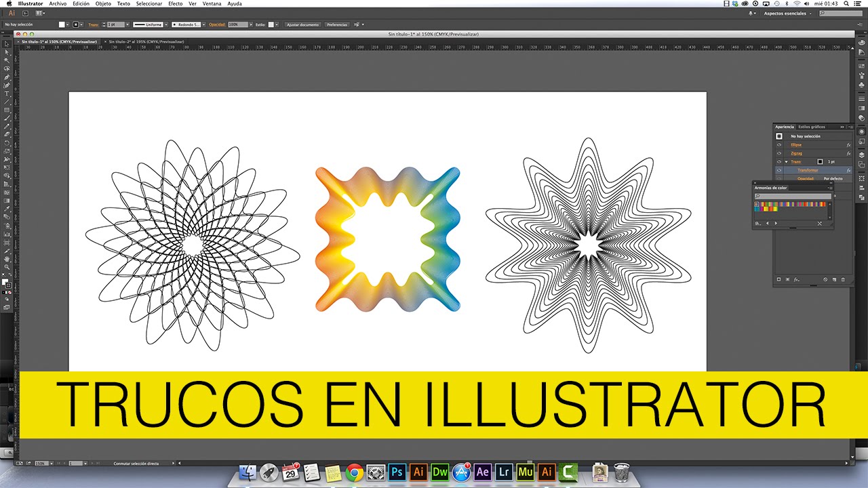Select the Rotate tool
The width and height of the screenshot is (868, 488).
7,143
